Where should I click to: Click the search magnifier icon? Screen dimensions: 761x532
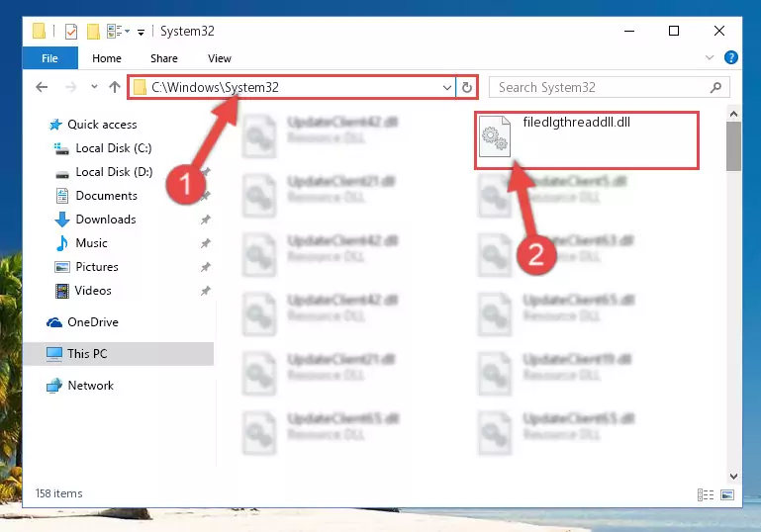[715, 87]
